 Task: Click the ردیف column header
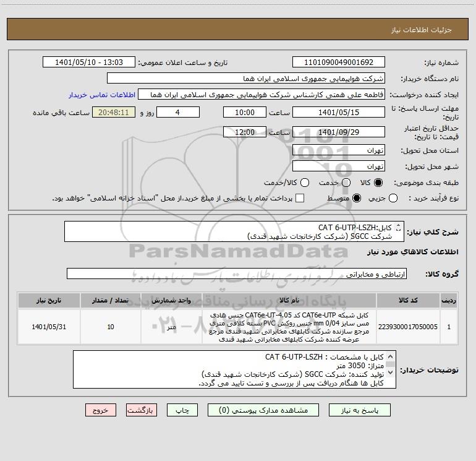(x=449, y=300)
